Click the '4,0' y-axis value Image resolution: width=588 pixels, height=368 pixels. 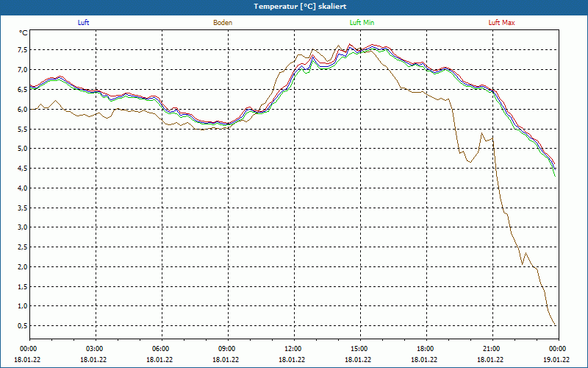pos(23,188)
